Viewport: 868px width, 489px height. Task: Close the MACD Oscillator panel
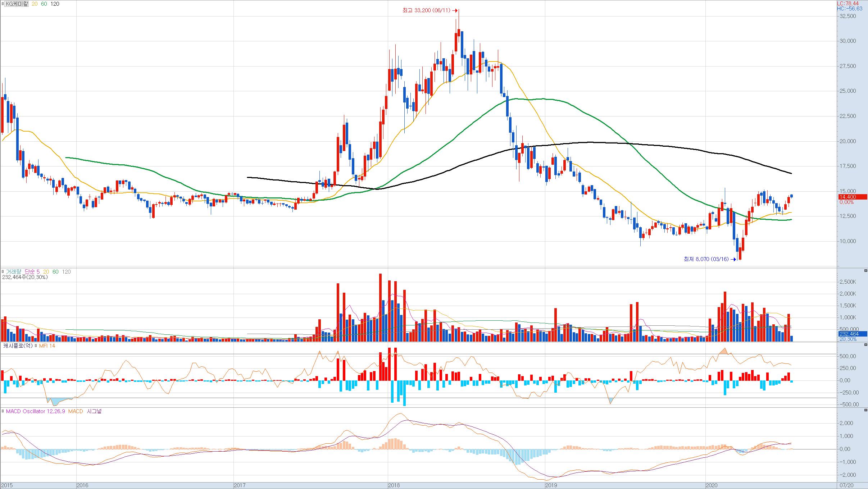pyautogui.click(x=865, y=410)
